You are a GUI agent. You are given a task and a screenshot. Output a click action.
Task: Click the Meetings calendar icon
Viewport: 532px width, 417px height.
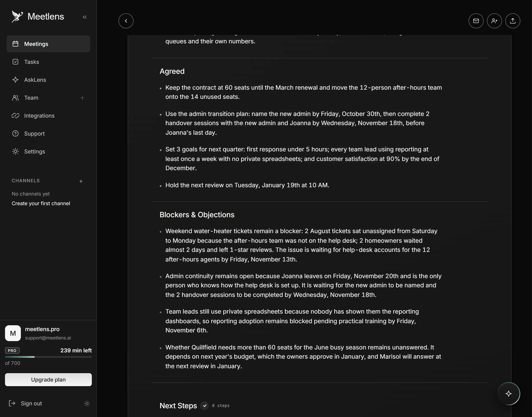15,44
